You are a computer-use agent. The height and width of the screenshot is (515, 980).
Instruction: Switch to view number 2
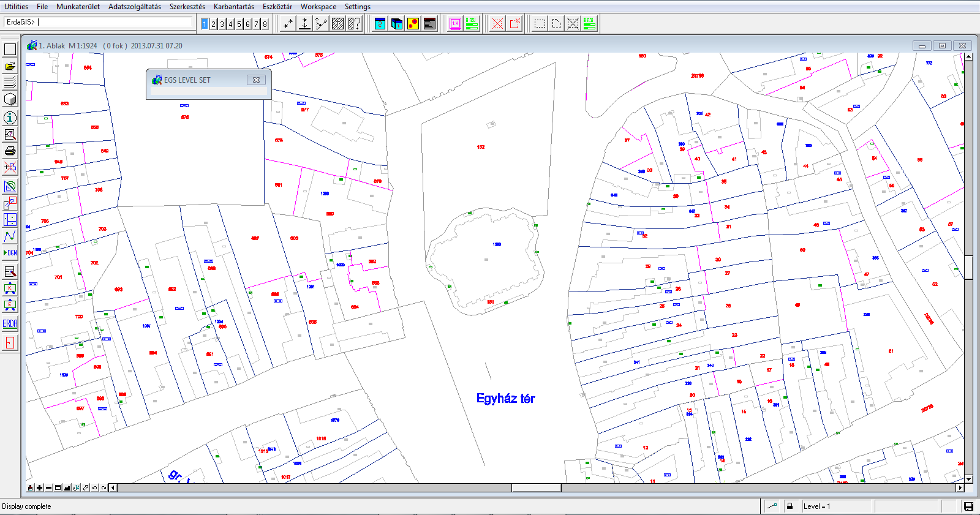click(213, 24)
